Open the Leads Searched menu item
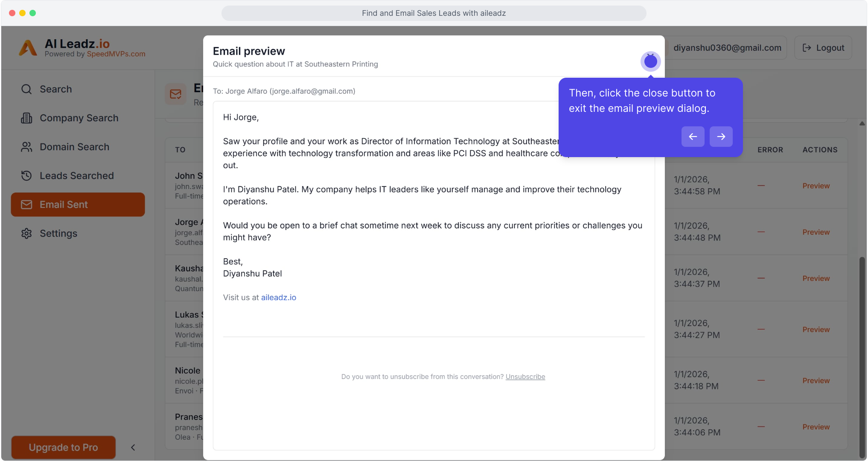The image size is (868, 461). point(77,176)
